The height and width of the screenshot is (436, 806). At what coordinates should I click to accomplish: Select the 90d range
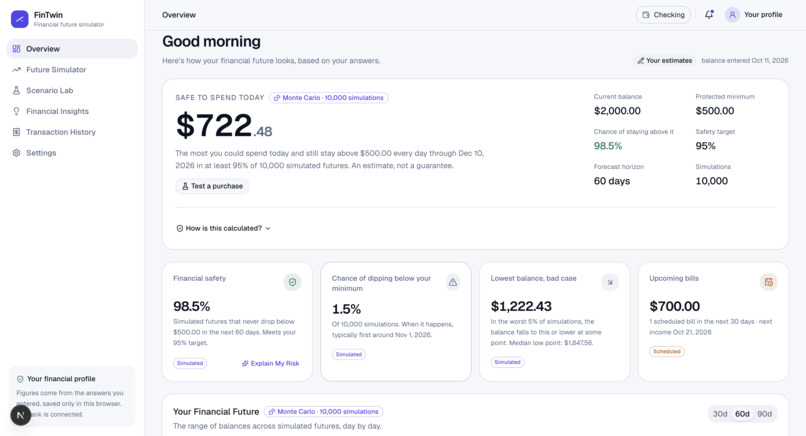(764, 414)
